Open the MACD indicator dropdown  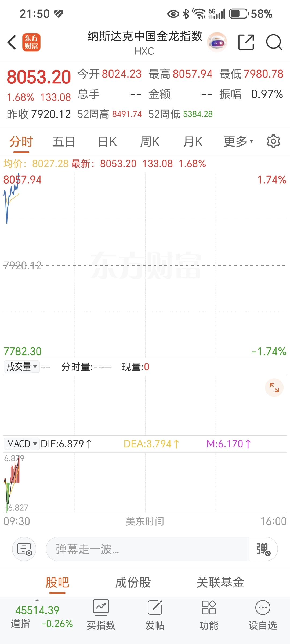[x=22, y=444]
